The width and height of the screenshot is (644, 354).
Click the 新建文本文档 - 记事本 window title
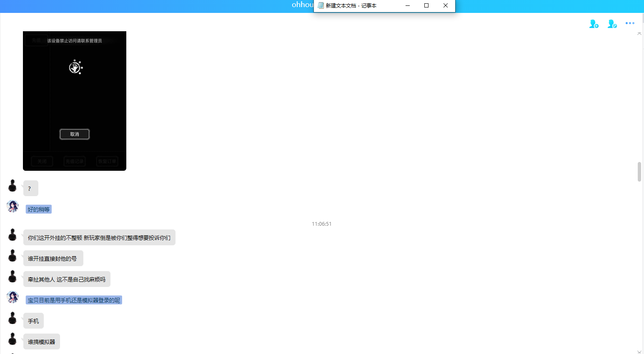coord(351,6)
